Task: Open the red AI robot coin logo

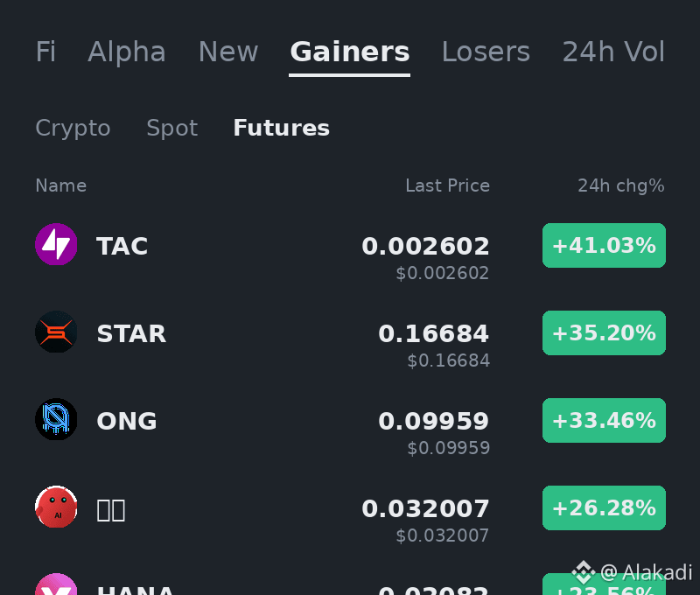Action: point(56,507)
